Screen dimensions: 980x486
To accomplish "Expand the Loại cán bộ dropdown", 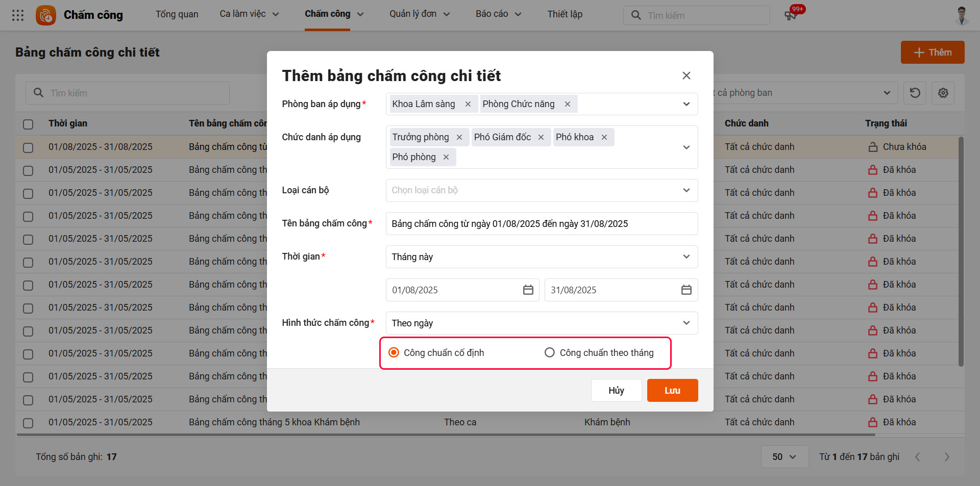I will 542,190.
